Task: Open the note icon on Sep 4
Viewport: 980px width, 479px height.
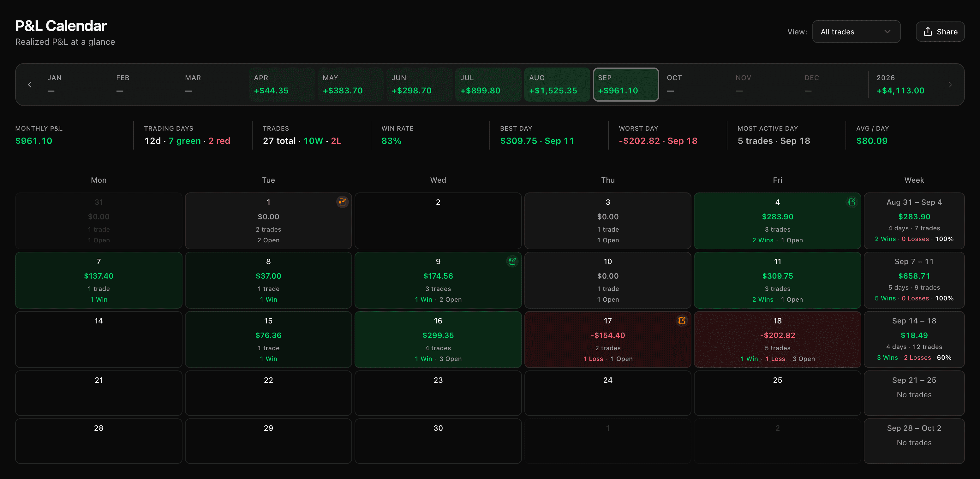Action: pyautogui.click(x=852, y=202)
